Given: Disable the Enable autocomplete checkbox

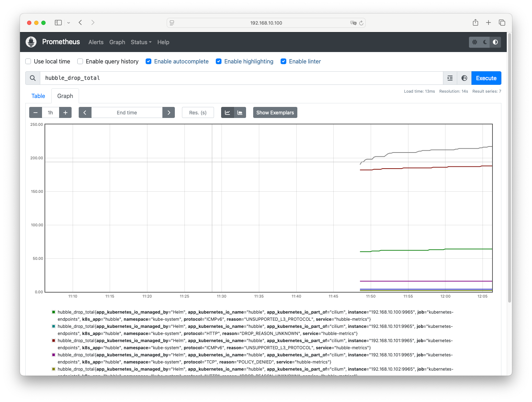Looking at the screenshot, I should 148,61.
